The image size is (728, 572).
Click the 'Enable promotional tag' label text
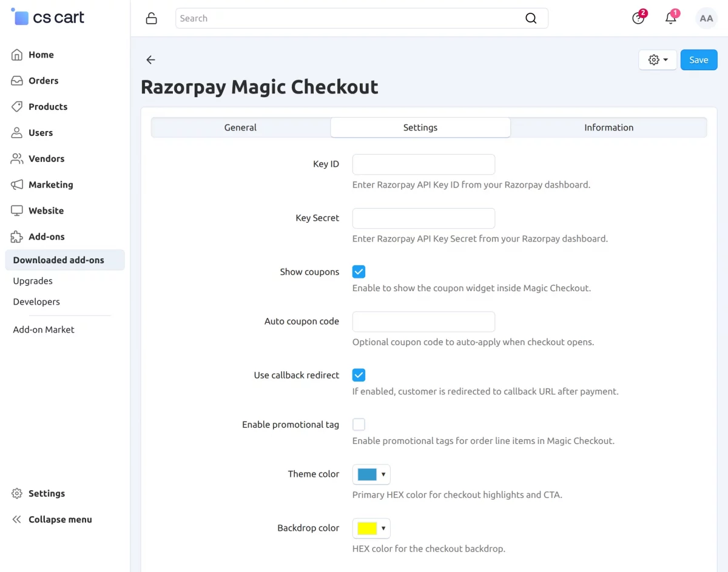click(291, 425)
